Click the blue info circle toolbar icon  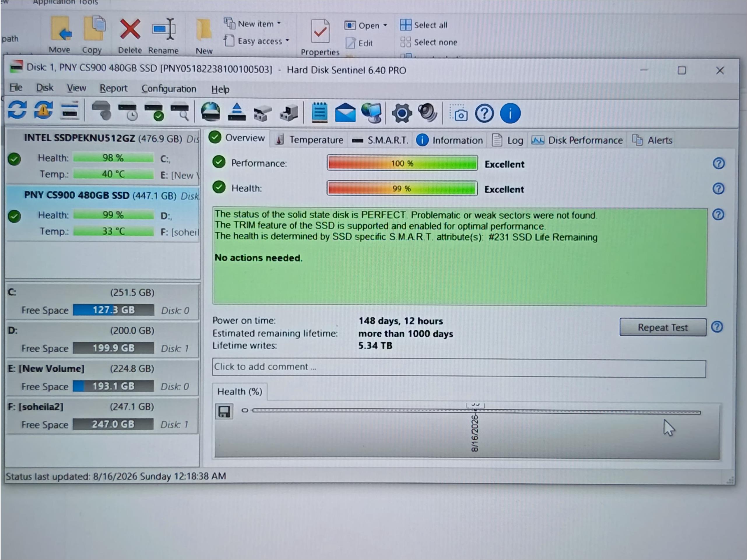(510, 113)
